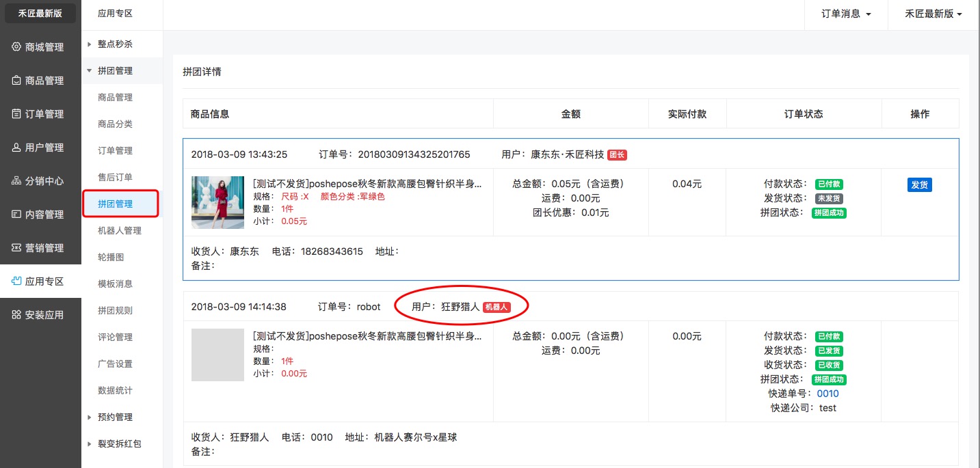
Task: Expand the 整点秒杀 tree section
Action: (x=90, y=44)
